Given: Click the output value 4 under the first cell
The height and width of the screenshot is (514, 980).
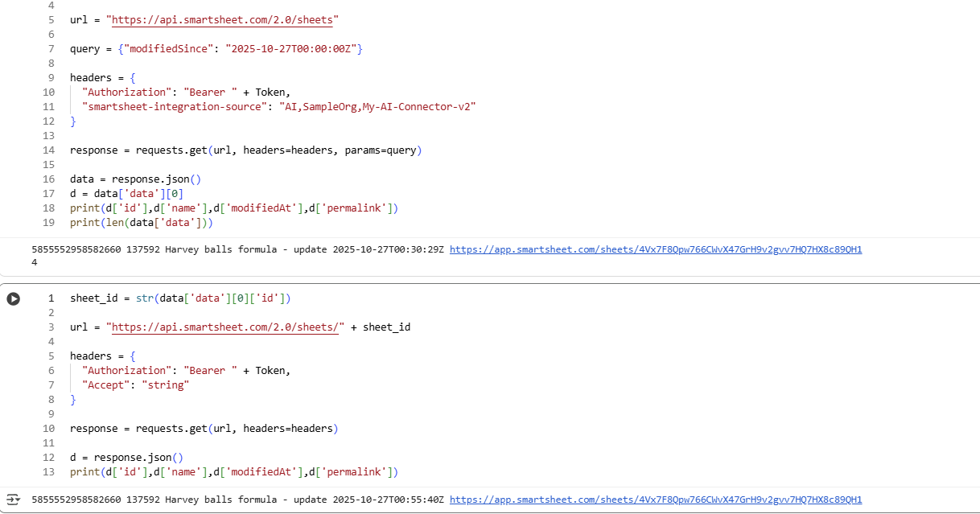Looking at the screenshot, I should pyautogui.click(x=35, y=262).
